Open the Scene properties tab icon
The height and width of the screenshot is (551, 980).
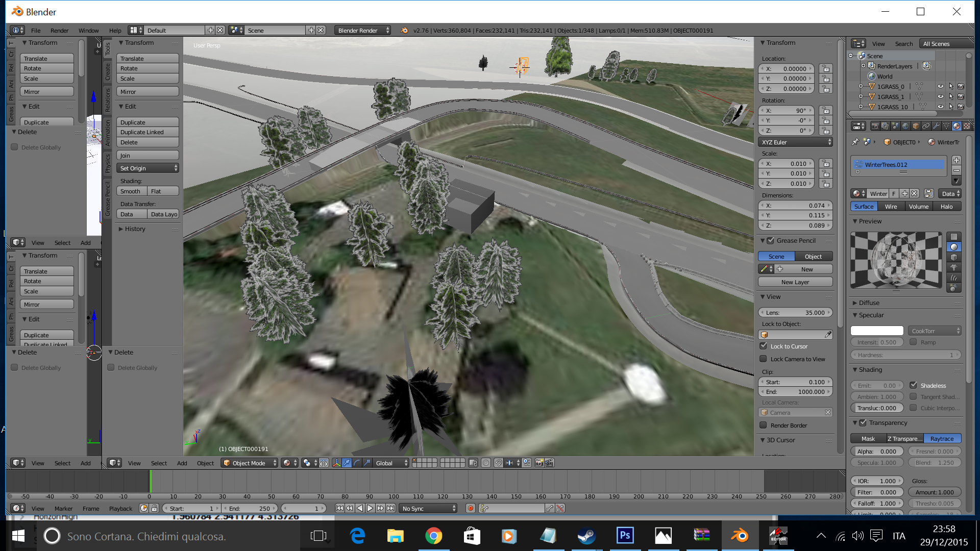click(895, 126)
